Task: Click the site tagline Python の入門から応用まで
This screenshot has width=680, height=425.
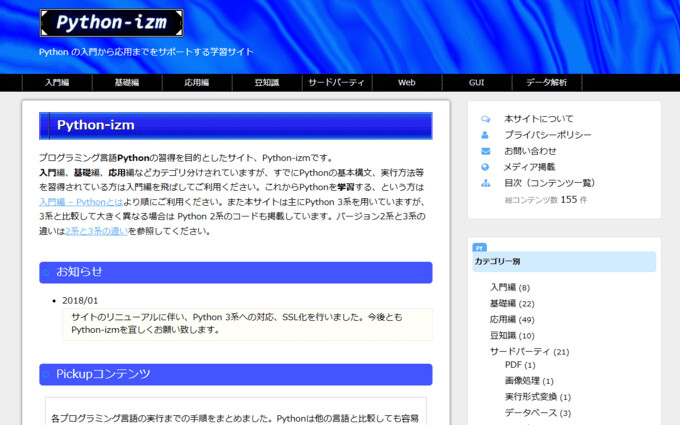Action: point(146,52)
